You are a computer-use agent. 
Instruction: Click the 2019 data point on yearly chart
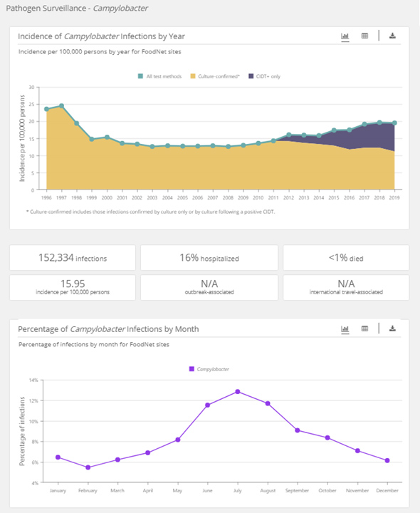coord(394,123)
